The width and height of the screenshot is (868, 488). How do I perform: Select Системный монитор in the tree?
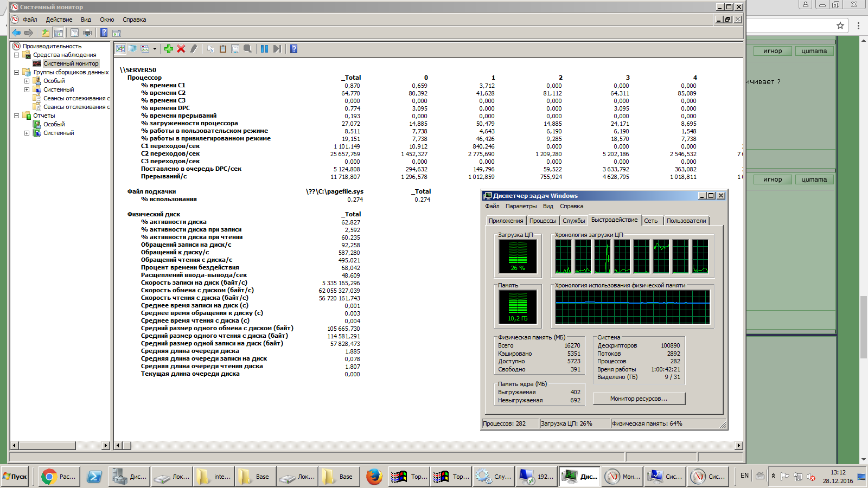coord(71,63)
